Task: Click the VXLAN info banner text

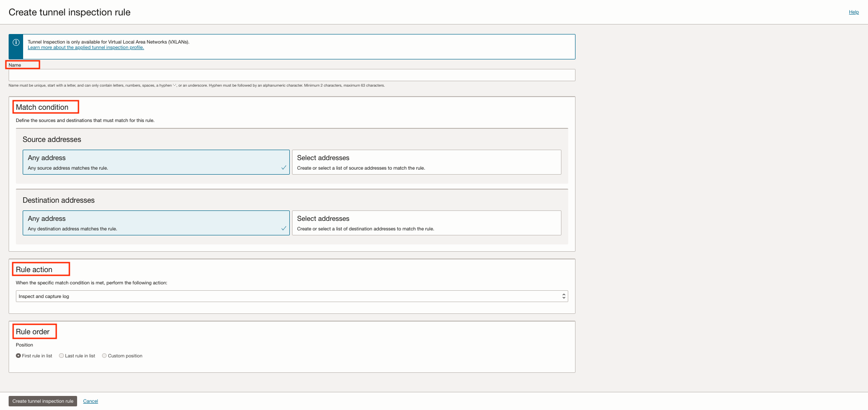Action: [x=108, y=42]
